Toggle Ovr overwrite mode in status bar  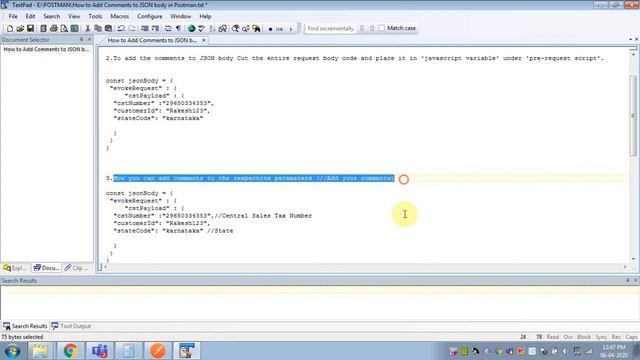pyautogui.click(x=568, y=337)
